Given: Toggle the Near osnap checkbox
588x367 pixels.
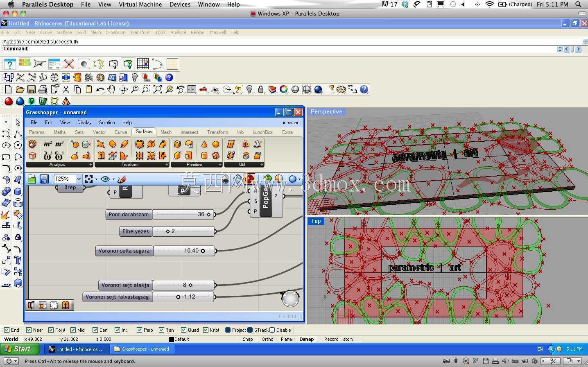Looking at the screenshot, I should tap(29, 330).
